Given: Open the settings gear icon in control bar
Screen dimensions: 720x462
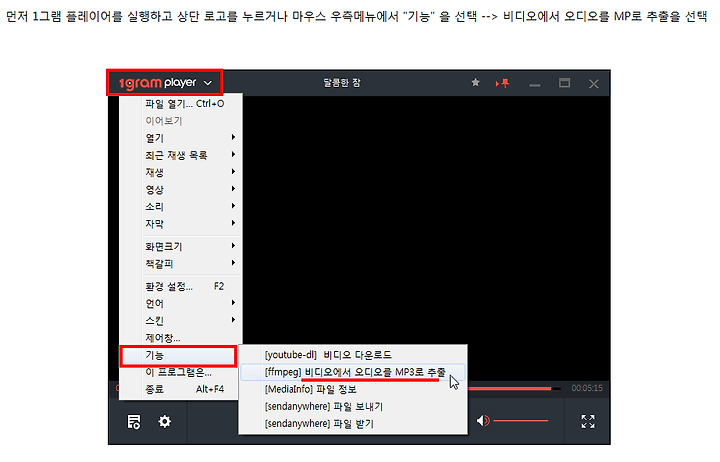Looking at the screenshot, I should [x=165, y=421].
